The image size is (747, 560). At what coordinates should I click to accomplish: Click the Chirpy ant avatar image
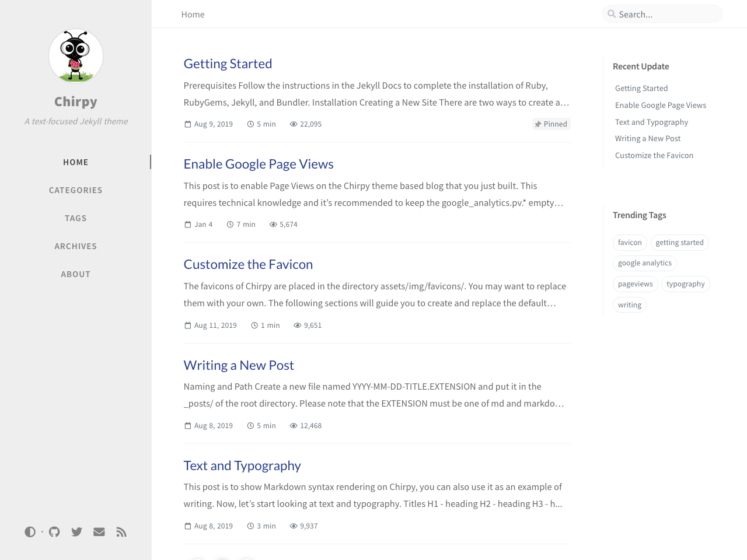point(76,56)
